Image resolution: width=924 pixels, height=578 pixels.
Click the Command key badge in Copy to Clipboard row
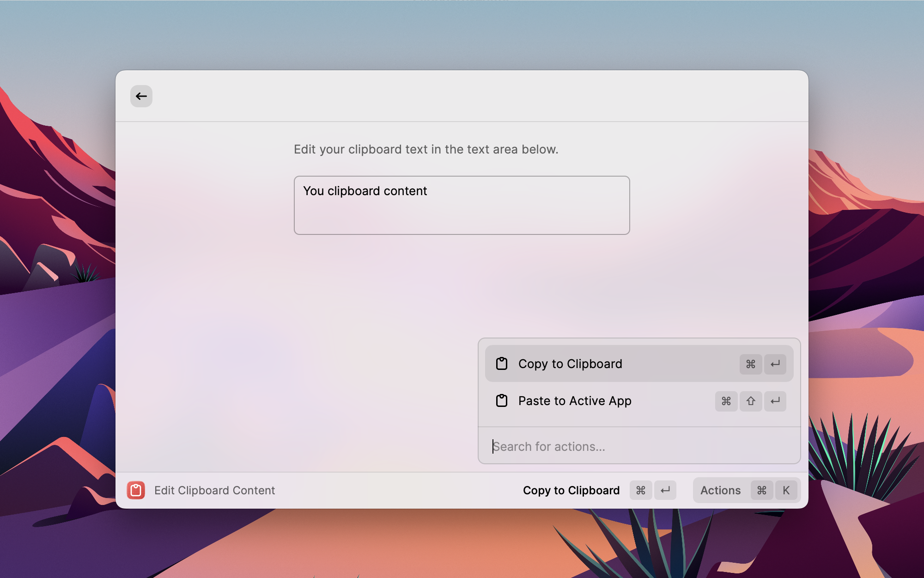(751, 364)
